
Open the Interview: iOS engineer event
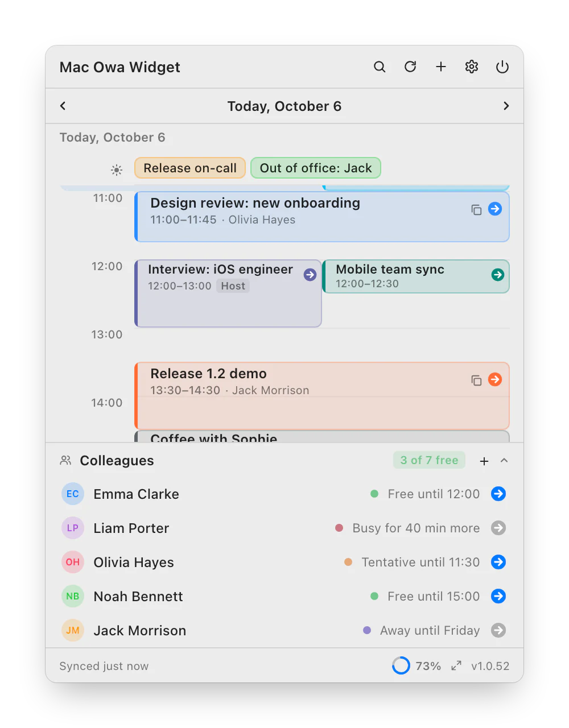click(228, 293)
